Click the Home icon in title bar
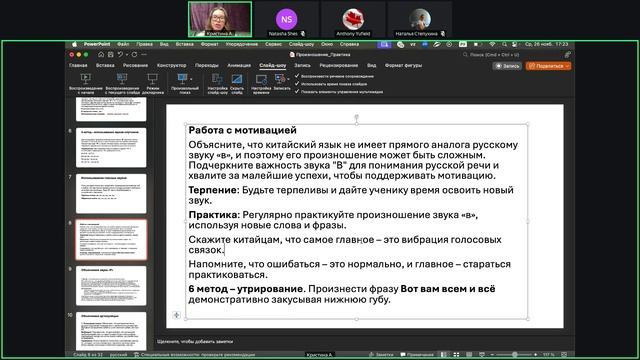The width and height of the screenshot is (640, 360). click(x=101, y=54)
